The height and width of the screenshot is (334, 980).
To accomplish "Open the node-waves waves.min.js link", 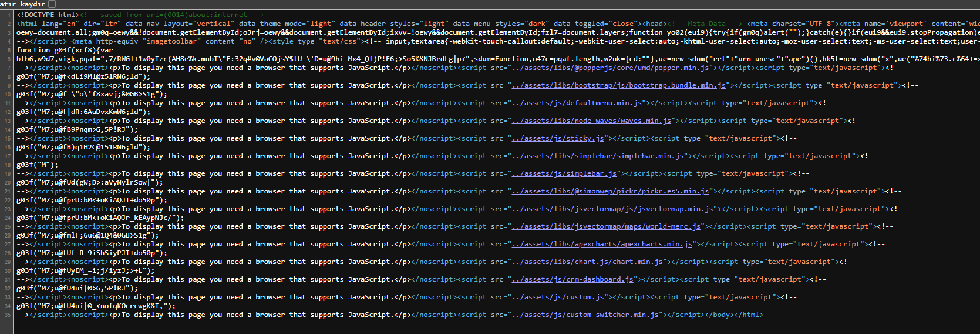I will (592, 121).
